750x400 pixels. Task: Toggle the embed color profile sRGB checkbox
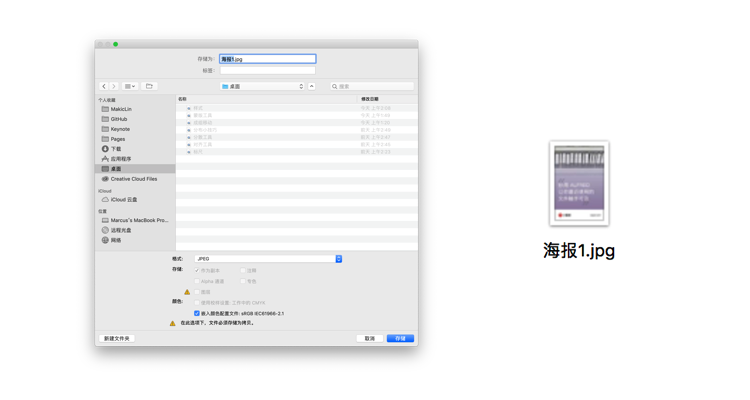(x=197, y=314)
